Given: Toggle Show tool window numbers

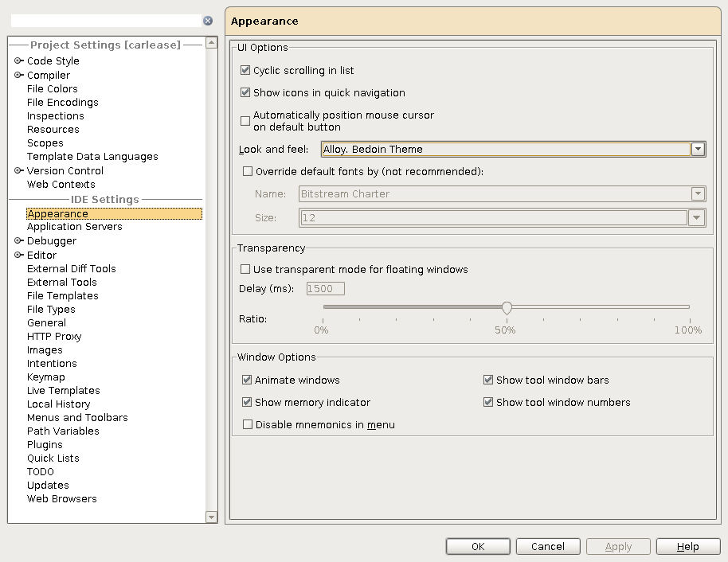Looking at the screenshot, I should tap(488, 402).
